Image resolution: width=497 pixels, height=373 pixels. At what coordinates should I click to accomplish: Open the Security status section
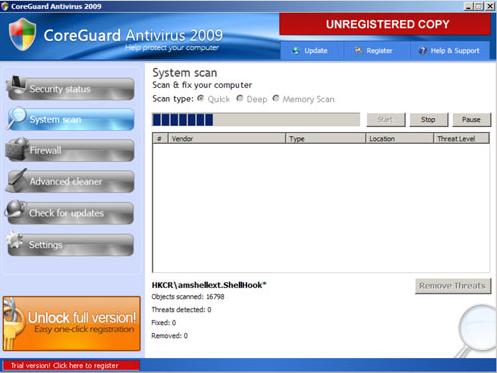tap(71, 89)
